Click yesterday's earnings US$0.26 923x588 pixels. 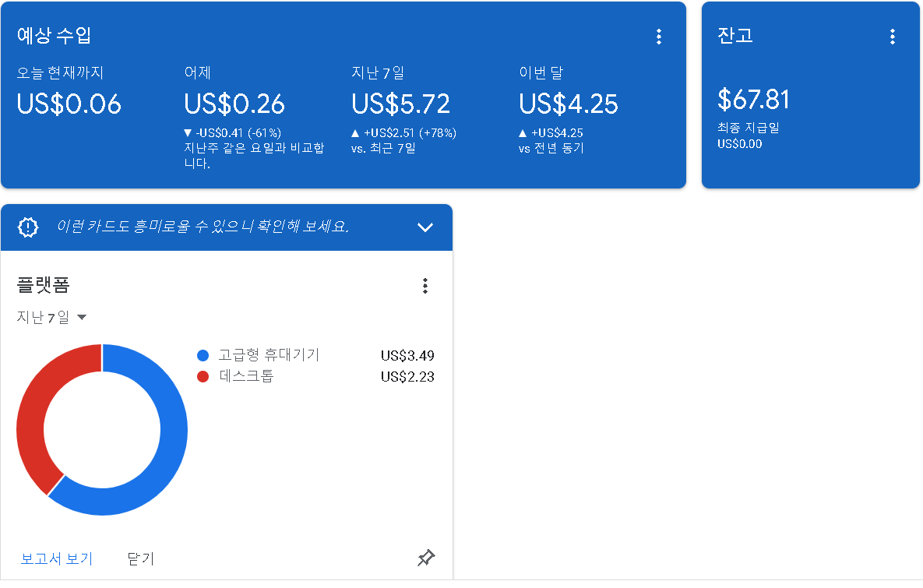(x=234, y=104)
